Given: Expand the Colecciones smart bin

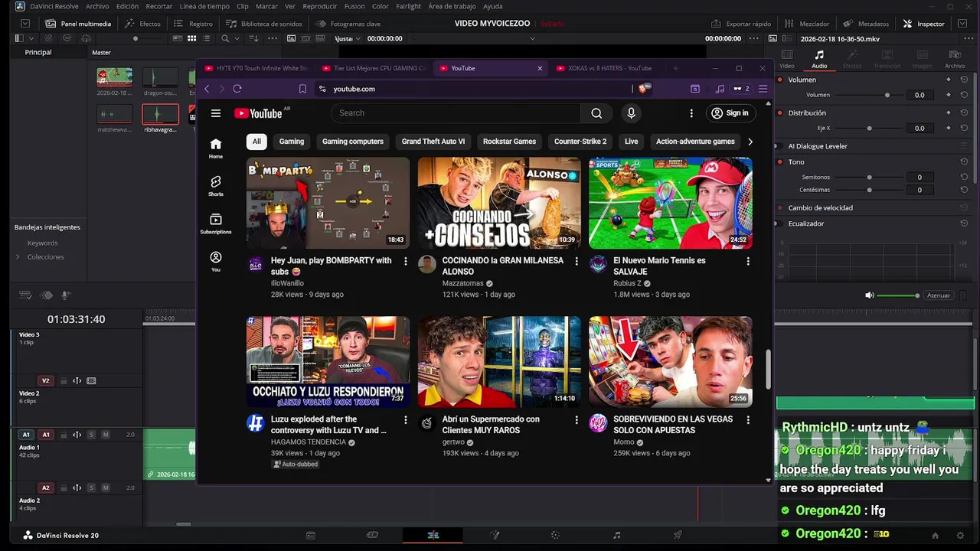Looking at the screenshot, I should (18, 256).
